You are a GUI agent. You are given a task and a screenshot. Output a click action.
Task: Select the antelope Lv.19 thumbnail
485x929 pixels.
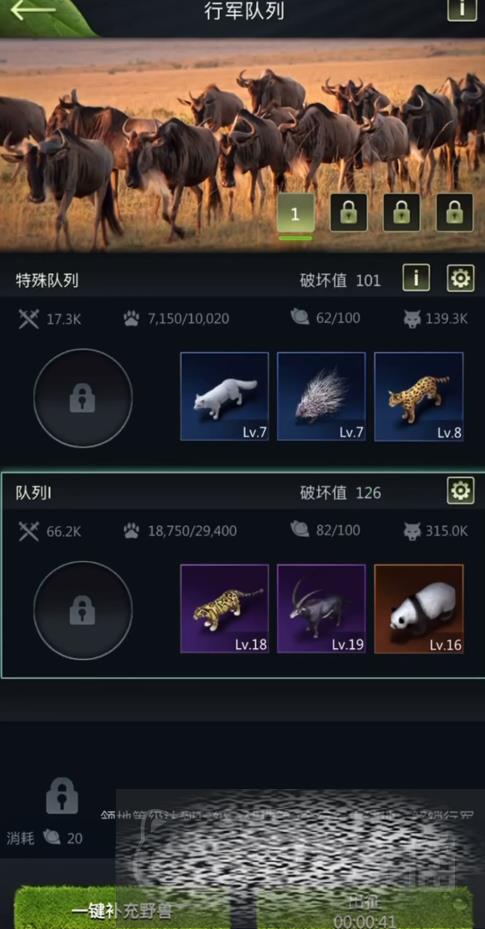click(322, 608)
